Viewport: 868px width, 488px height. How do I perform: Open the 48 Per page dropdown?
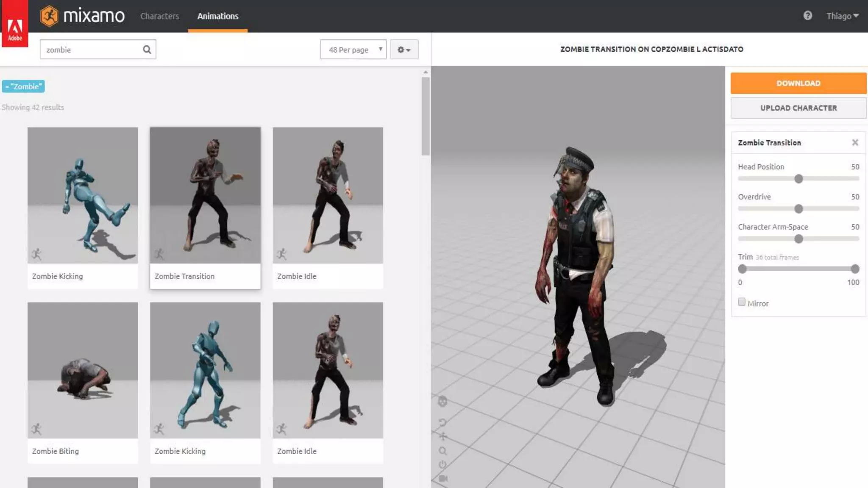(x=353, y=50)
